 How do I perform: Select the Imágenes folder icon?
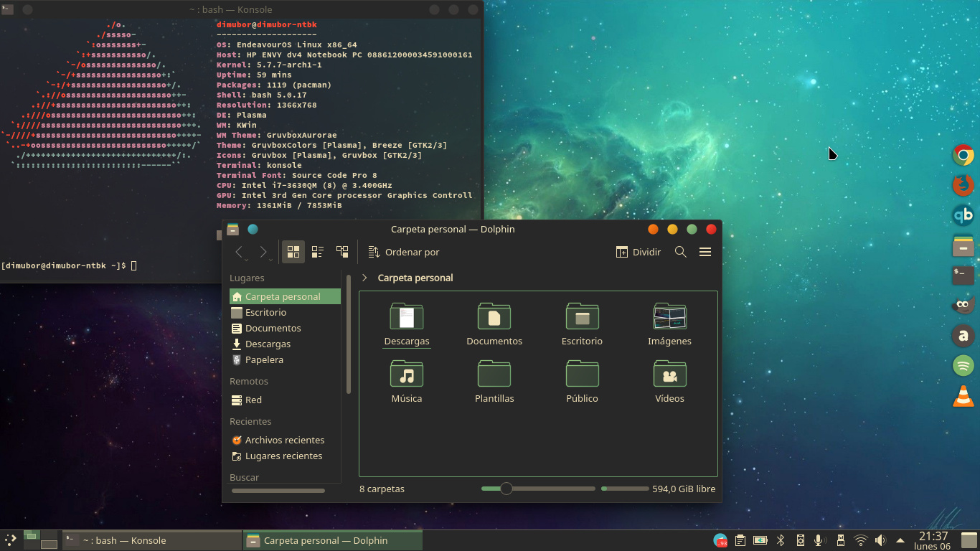[x=669, y=316]
